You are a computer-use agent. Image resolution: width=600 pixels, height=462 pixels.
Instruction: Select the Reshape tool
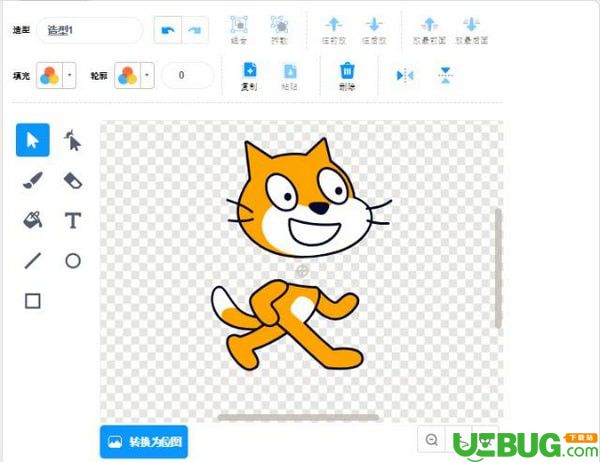tap(73, 140)
